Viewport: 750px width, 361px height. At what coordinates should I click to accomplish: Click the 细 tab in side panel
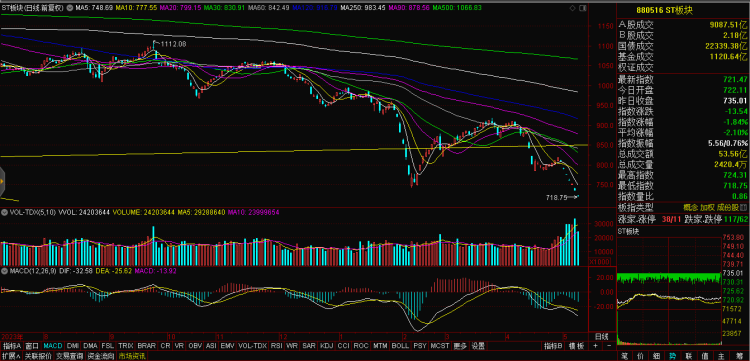(657, 356)
